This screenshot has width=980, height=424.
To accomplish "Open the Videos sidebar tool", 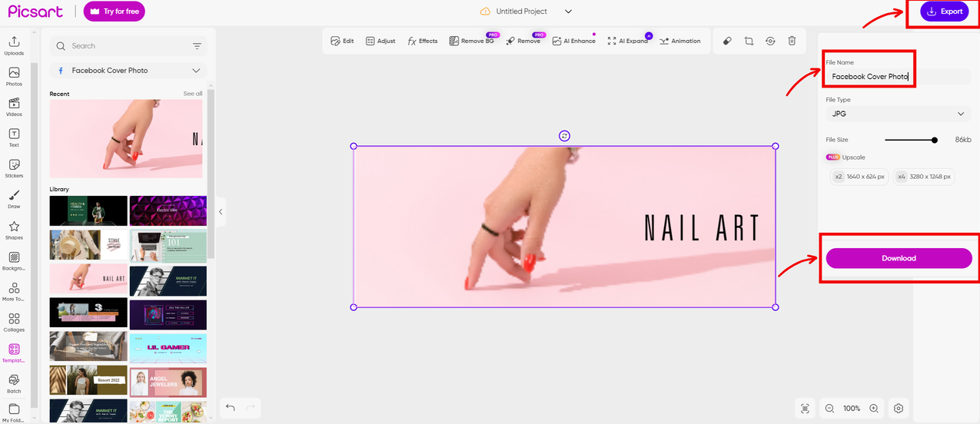I will [x=14, y=107].
